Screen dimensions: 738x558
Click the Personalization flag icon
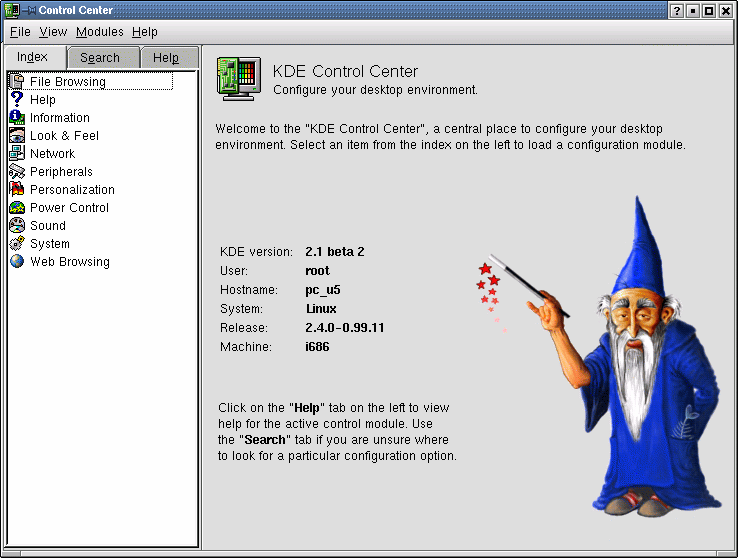(17, 189)
